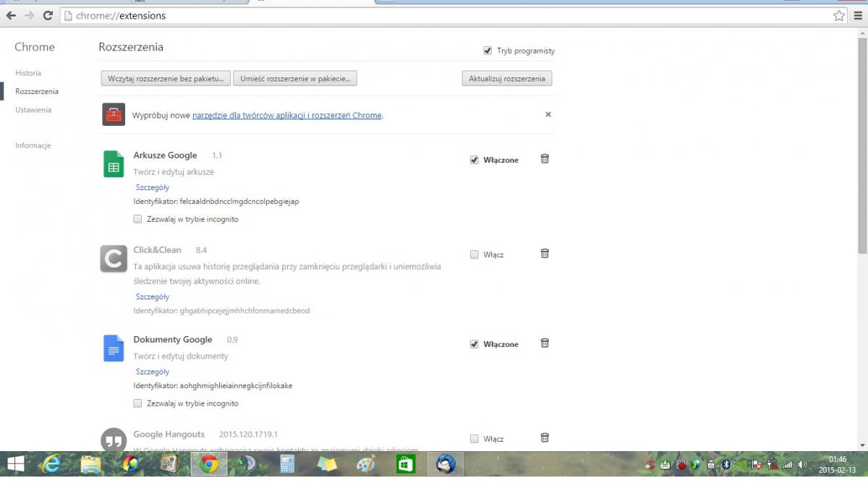
Task: Delete Google Hangouts with its trash icon
Action: pyautogui.click(x=545, y=438)
